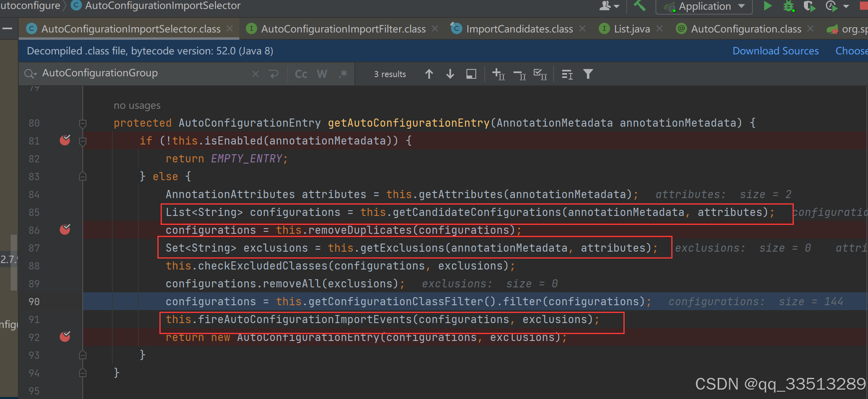868x399 pixels.
Task: Click the Download Sources link
Action: 775,50
